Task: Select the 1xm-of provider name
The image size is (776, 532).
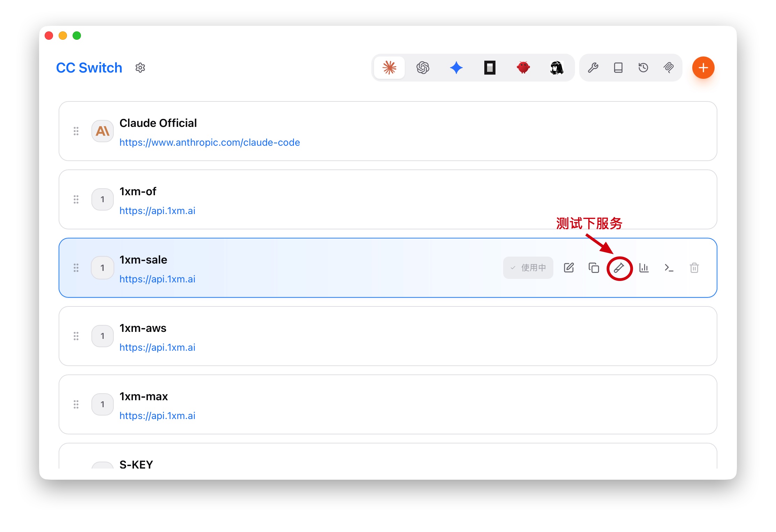Action: pyautogui.click(x=138, y=191)
